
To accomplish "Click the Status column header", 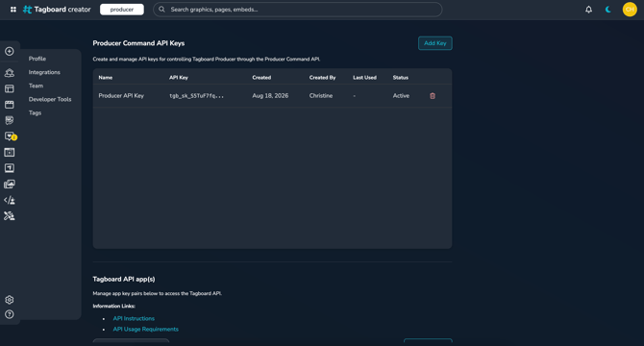I will (x=401, y=78).
